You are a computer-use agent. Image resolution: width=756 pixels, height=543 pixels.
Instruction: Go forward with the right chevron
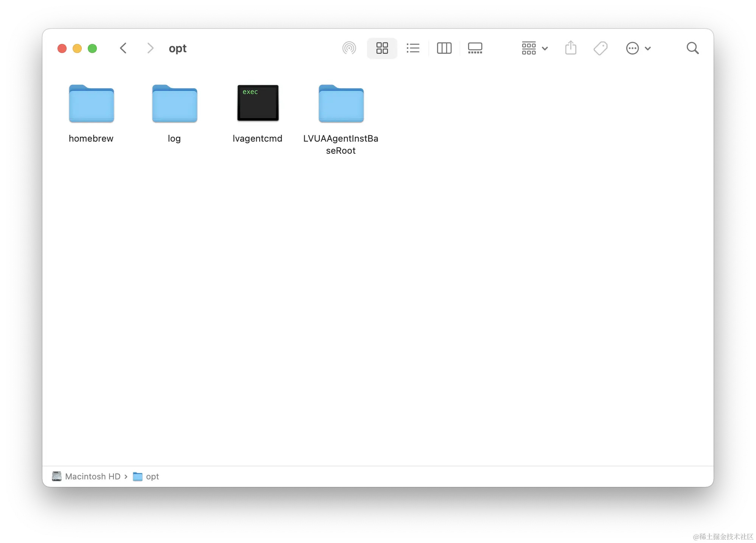(150, 48)
